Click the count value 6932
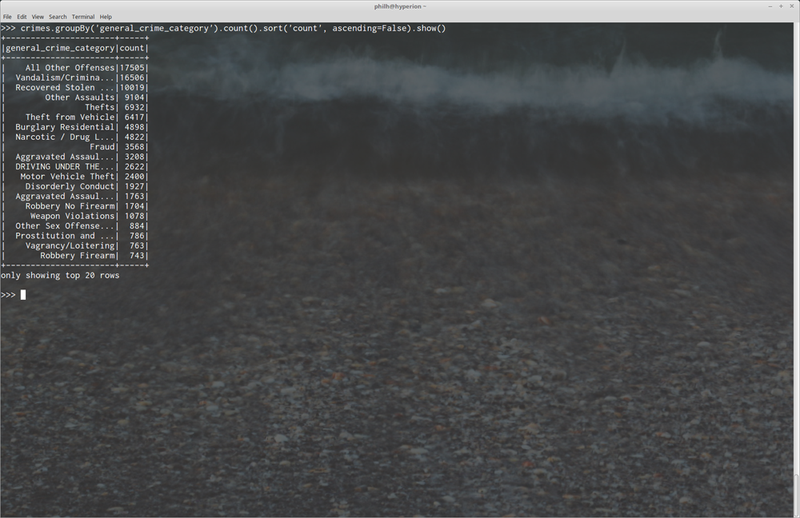Viewport: 800px width, 518px height. click(x=135, y=107)
